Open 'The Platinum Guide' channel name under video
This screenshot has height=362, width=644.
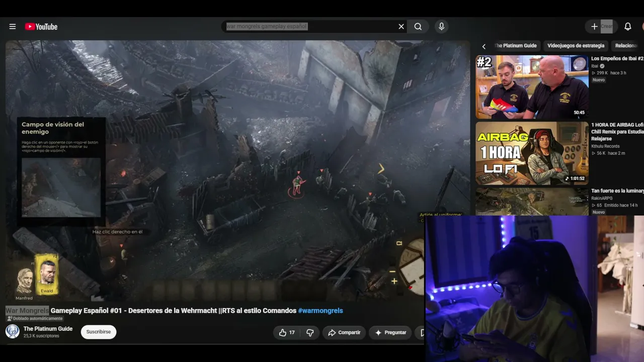pyautogui.click(x=48, y=329)
